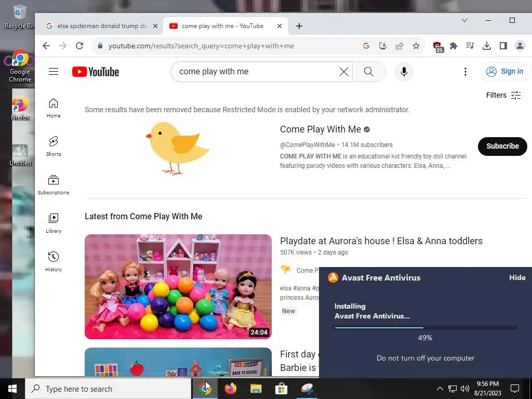Open Playdate at Aurora's house video title
The width and height of the screenshot is (532, 399).
click(381, 241)
